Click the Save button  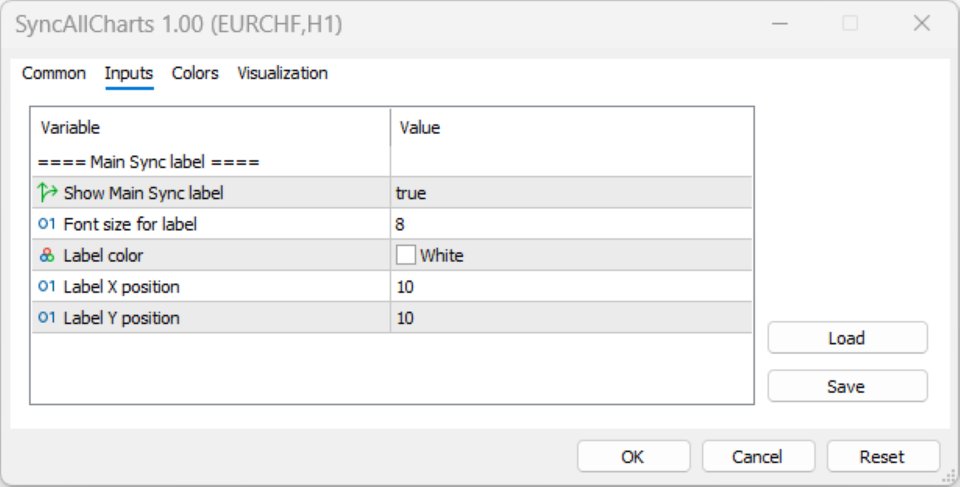tap(847, 387)
